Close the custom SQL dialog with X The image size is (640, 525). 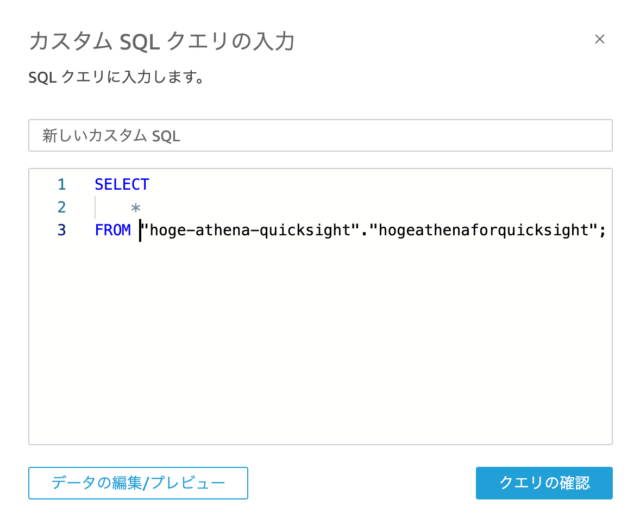click(599, 39)
